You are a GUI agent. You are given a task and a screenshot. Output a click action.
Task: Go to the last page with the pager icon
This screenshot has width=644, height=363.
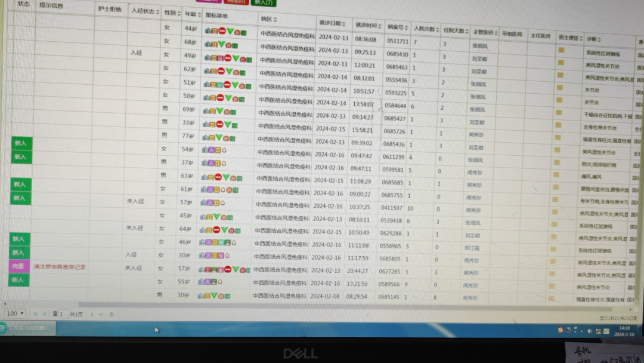click(x=101, y=314)
